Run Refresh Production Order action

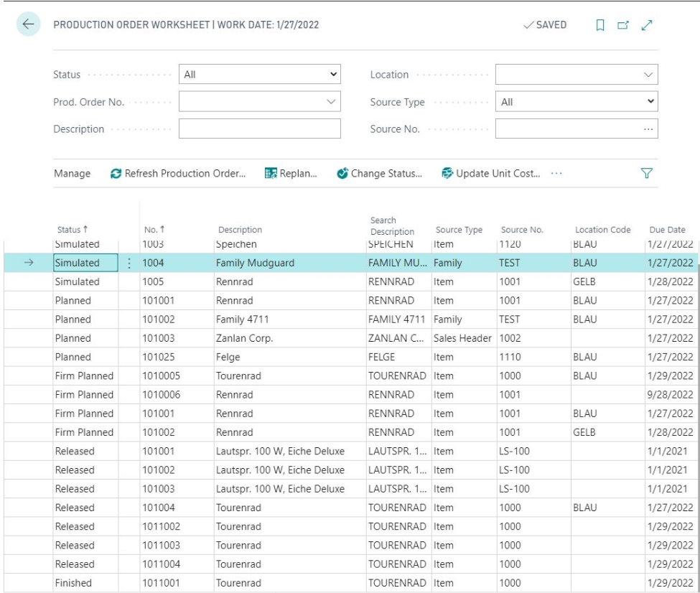[x=178, y=173]
